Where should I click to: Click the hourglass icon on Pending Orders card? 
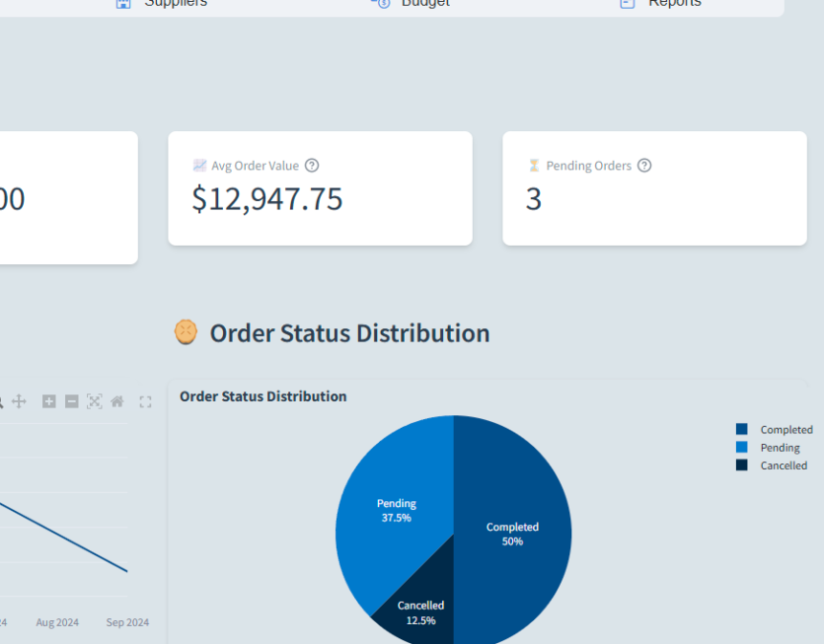(x=534, y=166)
